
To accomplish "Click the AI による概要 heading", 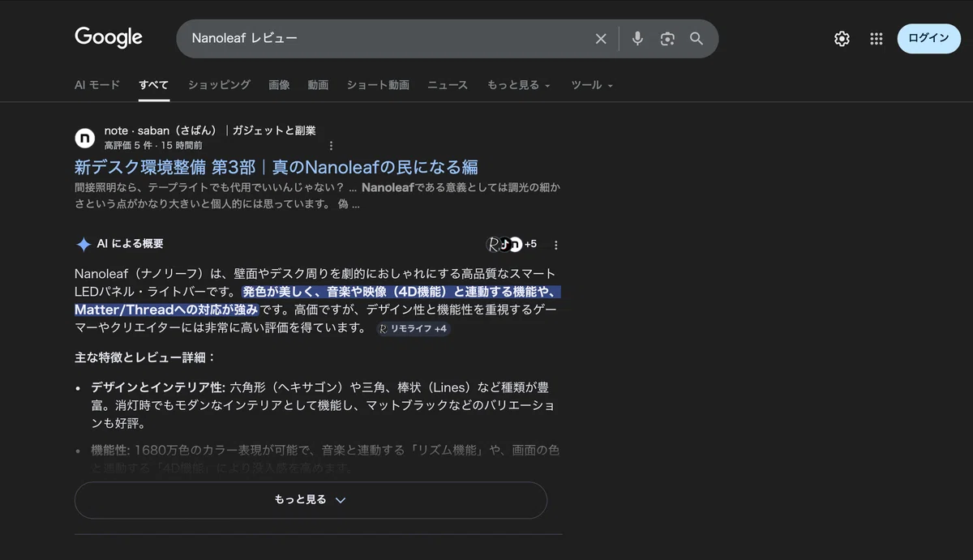I will click(x=131, y=244).
